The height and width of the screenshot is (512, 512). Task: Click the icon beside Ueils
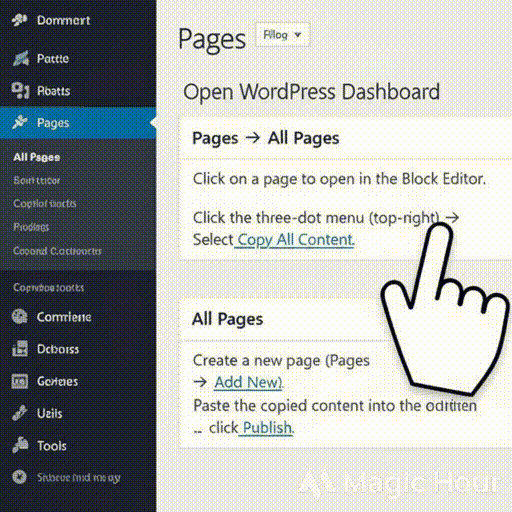(x=20, y=413)
